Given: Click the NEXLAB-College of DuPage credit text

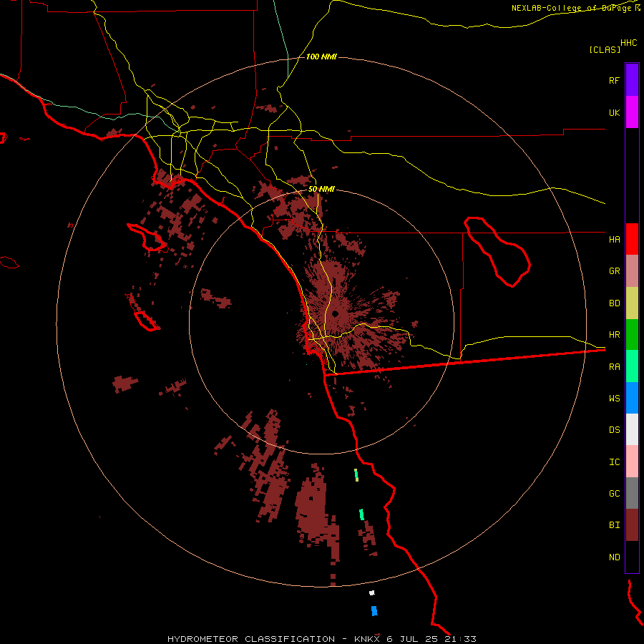Looking at the screenshot, I should (572, 8).
